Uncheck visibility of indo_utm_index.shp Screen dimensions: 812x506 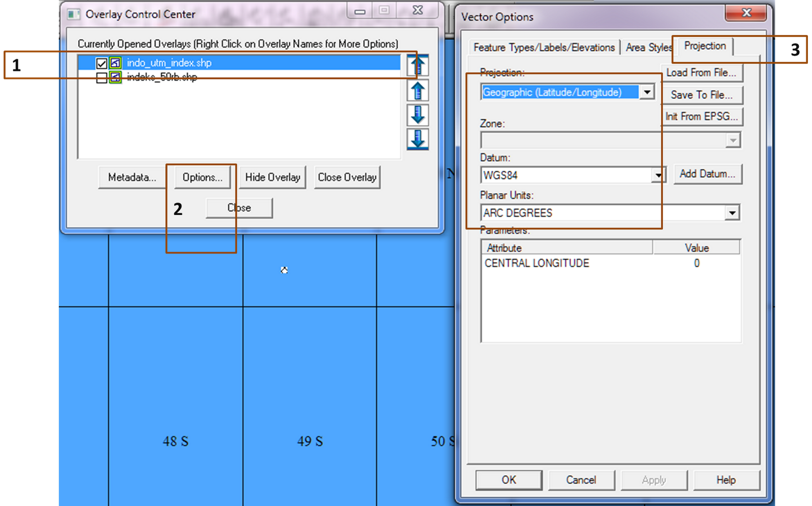101,63
